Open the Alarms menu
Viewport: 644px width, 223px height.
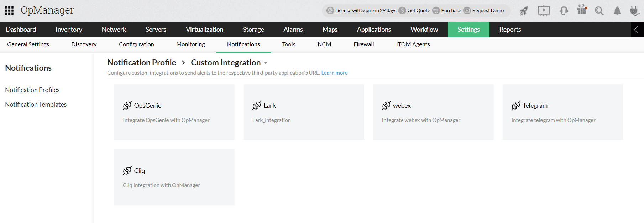pyautogui.click(x=293, y=30)
